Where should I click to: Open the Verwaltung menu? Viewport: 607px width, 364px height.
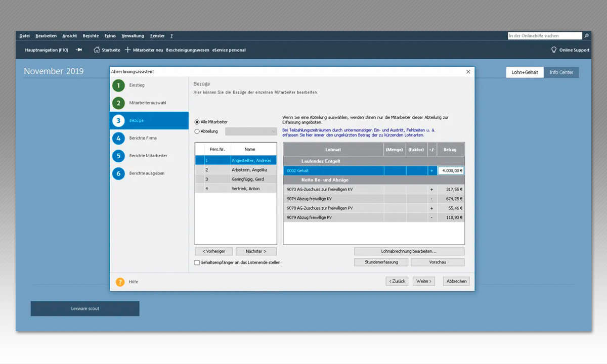pos(133,36)
